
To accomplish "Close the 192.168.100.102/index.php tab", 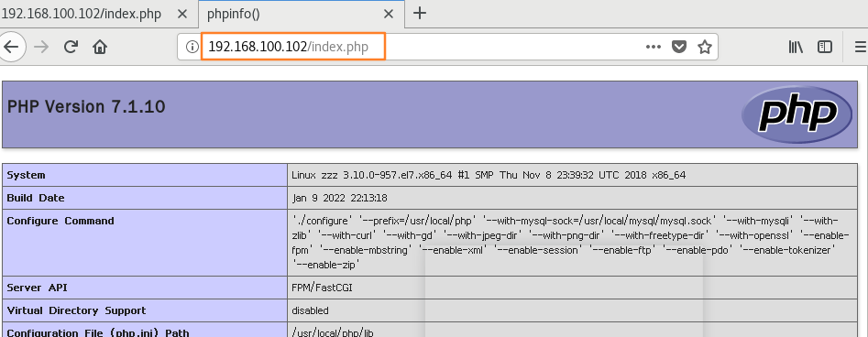I will point(181,14).
